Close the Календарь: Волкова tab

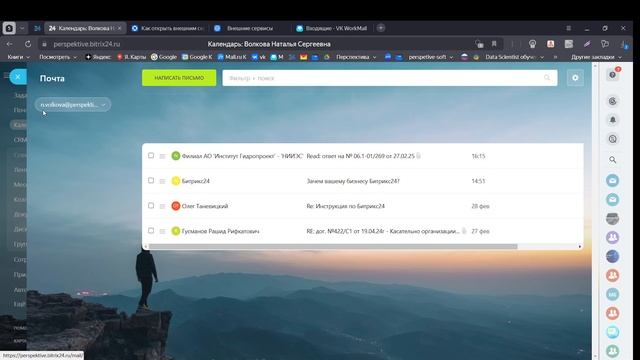pos(119,28)
